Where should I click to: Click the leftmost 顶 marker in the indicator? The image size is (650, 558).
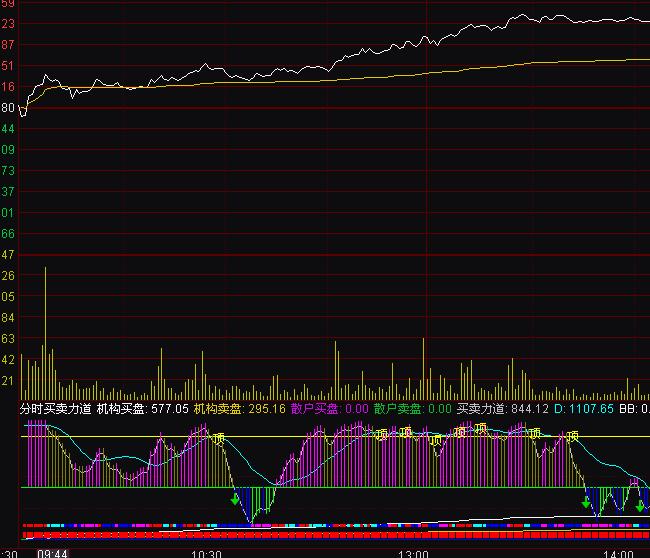point(217,438)
